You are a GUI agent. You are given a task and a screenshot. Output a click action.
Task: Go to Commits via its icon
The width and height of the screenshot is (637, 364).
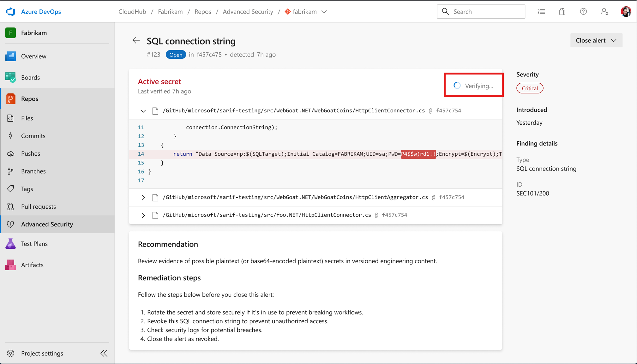pos(10,136)
